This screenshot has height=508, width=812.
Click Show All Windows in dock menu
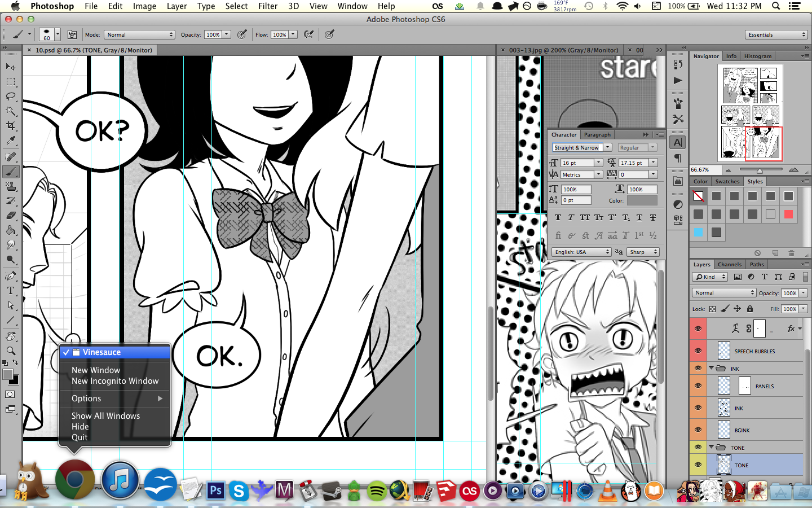pyautogui.click(x=105, y=416)
